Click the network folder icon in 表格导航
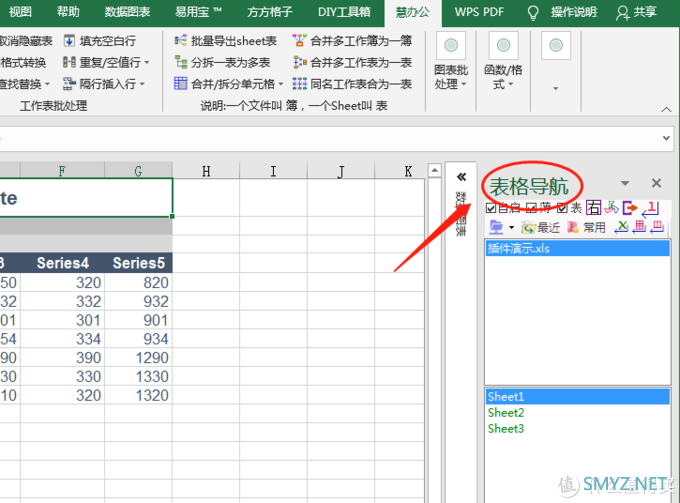The width and height of the screenshot is (680, 503). click(x=496, y=227)
